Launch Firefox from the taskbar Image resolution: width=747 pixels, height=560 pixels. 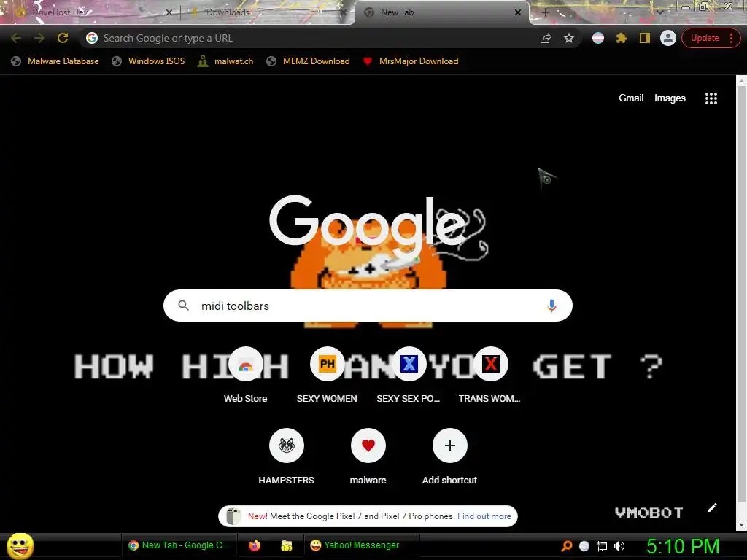(x=255, y=545)
